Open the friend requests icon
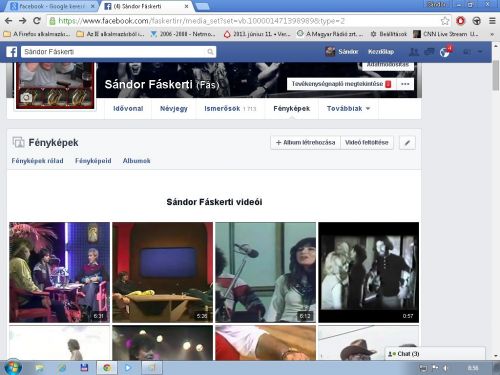 [x=414, y=52]
